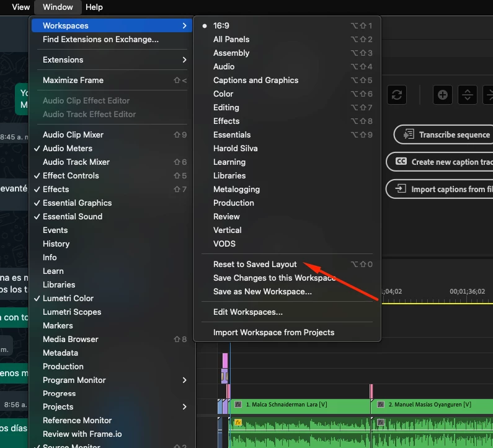This screenshot has height=448, width=493.
Task: Click the yellow fx badge on audio clip
Action: 238,422
